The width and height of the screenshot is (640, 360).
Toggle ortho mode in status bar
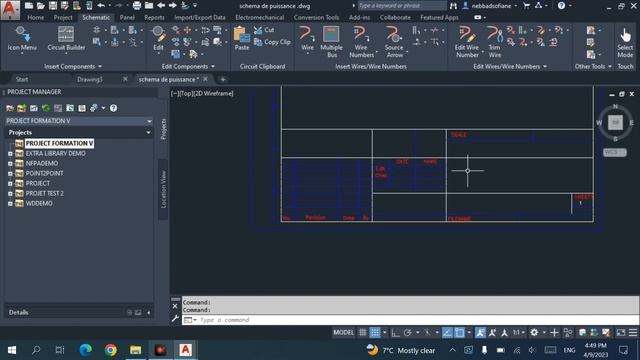[395, 333]
